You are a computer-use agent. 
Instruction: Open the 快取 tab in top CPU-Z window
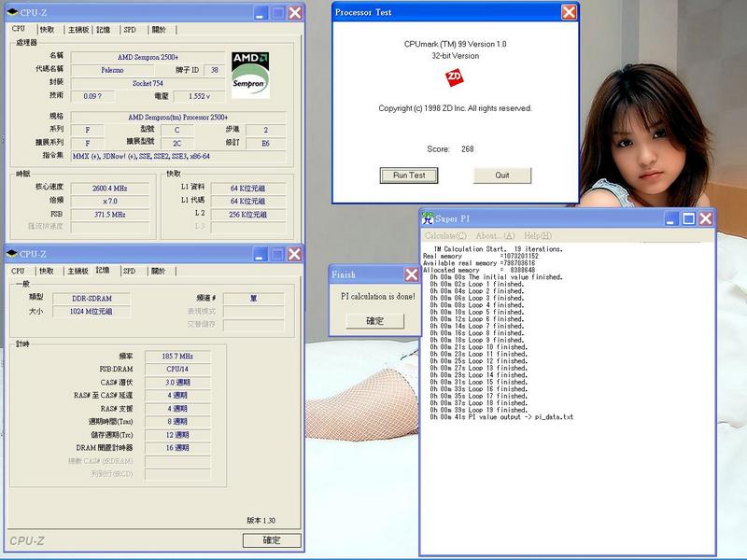tap(47, 29)
